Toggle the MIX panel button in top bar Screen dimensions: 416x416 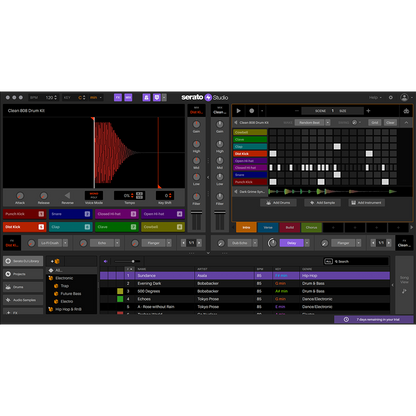point(128,97)
